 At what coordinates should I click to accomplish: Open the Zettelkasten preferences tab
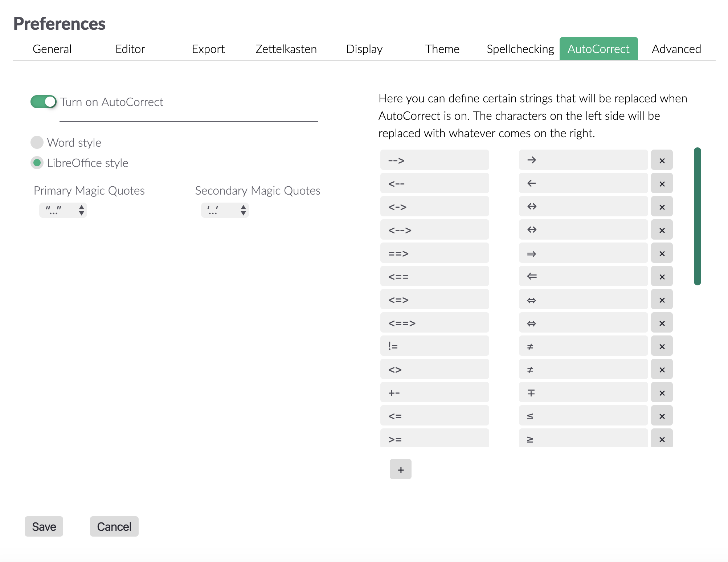[x=286, y=49]
